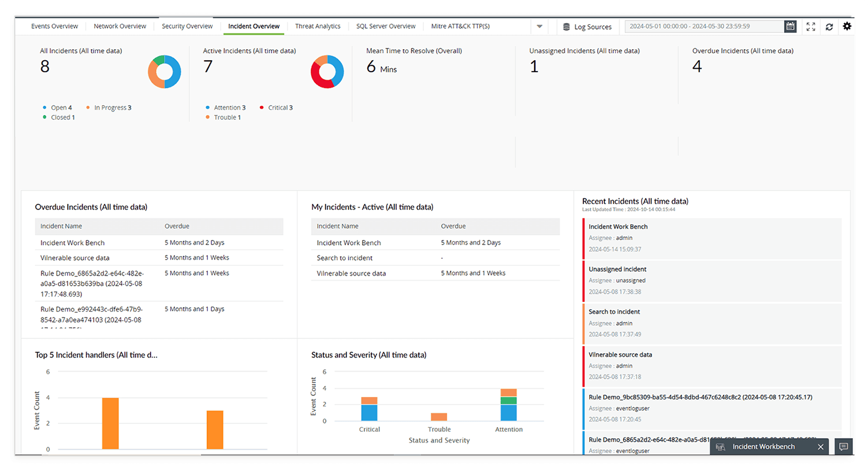The width and height of the screenshot is (868, 474).
Task: Expand the more-tabs dropdown arrow
Action: coord(539,26)
